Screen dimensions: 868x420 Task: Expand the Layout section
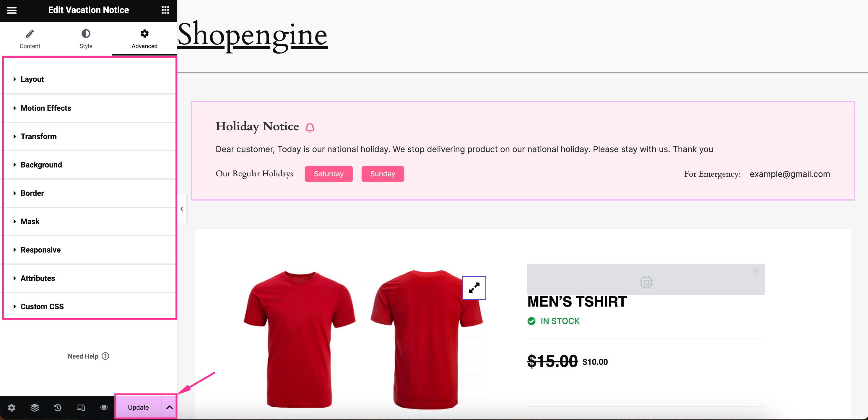(89, 79)
